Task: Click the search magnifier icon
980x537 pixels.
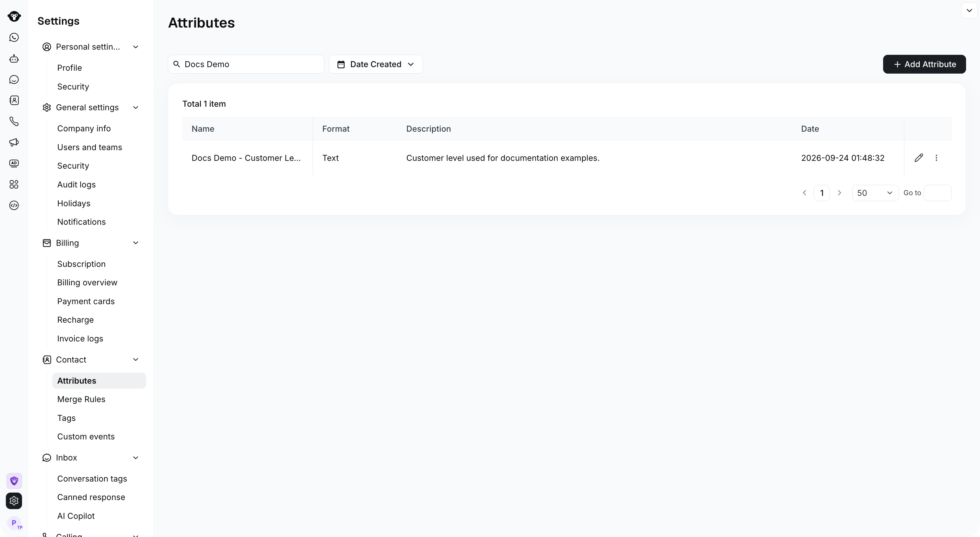Action: [x=177, y=64]
